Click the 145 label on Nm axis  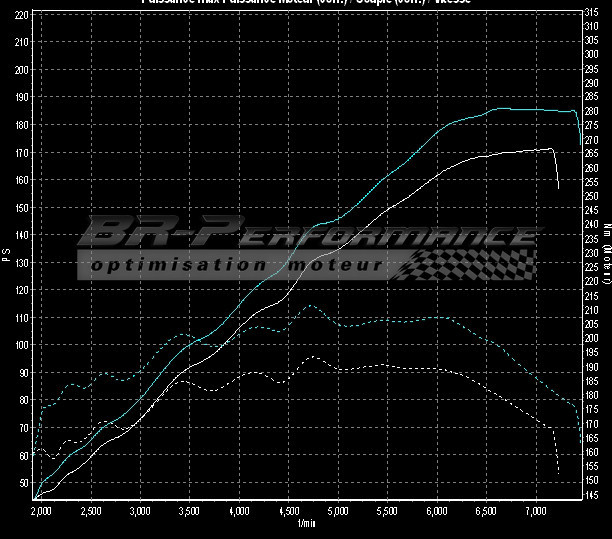(592, 494)
